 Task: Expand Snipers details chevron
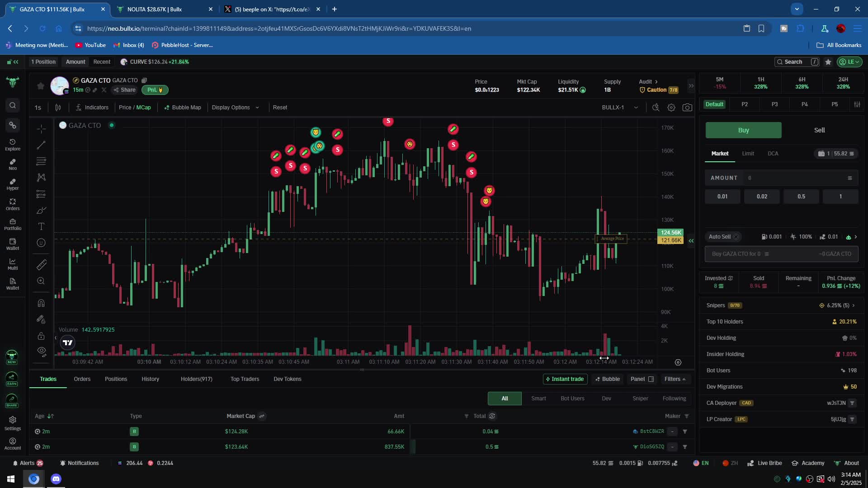pos(854,305)
